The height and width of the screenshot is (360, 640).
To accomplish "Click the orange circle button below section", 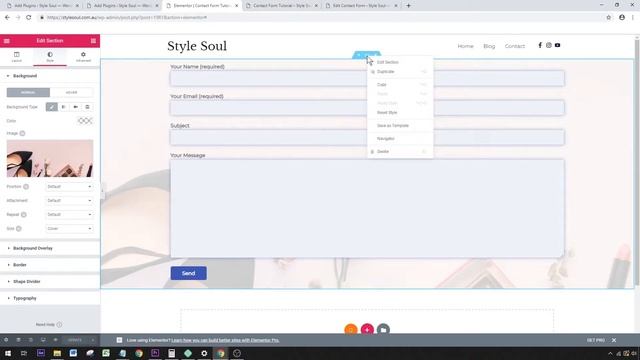I will (x=351, y=329).
